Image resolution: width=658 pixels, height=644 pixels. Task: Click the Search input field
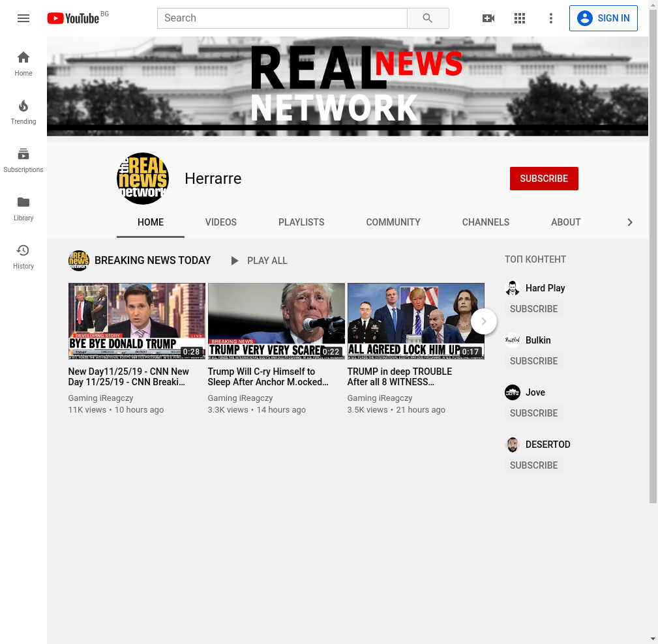point(282,18)
